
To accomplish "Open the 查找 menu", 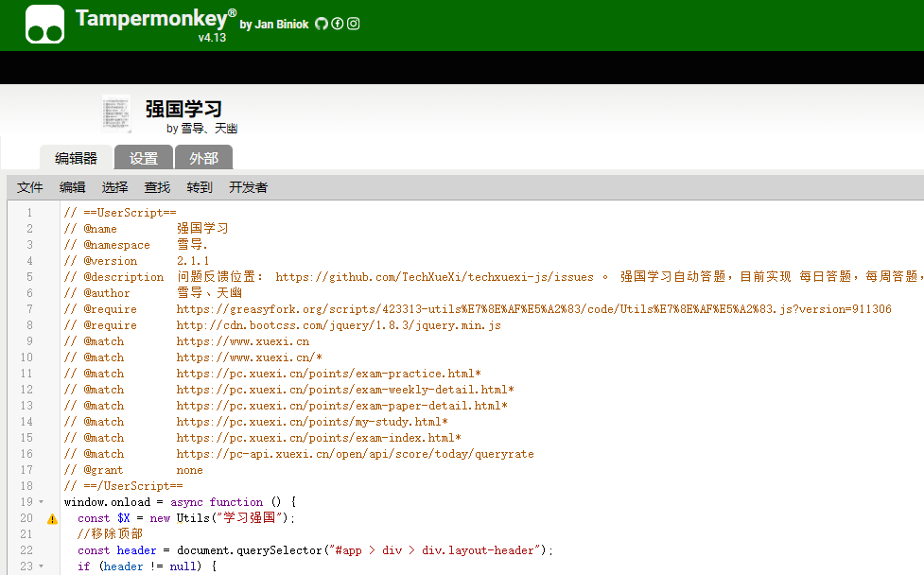I will click(x=157, y=187).
